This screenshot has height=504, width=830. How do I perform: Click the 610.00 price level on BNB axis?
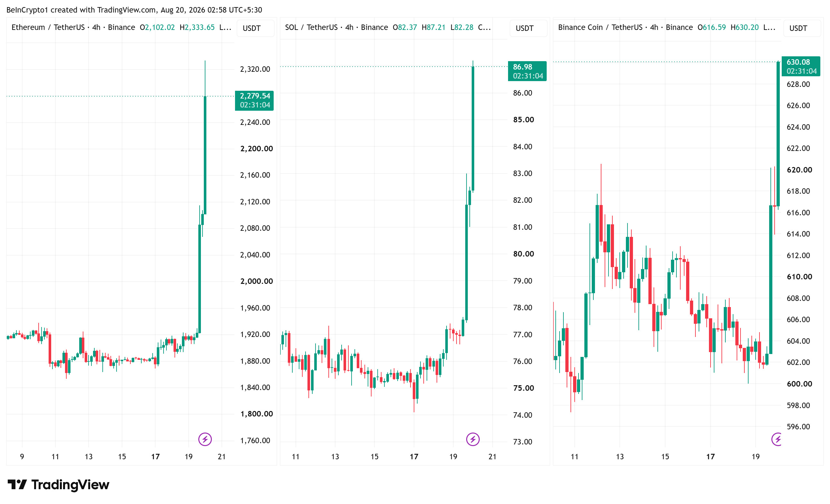(799, 277)
